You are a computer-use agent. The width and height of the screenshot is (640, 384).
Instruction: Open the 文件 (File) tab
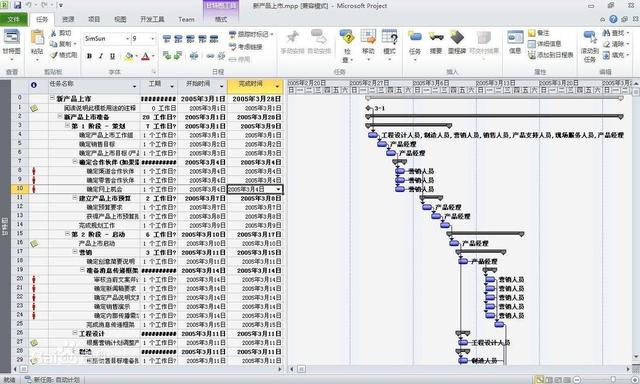(13, 19)
